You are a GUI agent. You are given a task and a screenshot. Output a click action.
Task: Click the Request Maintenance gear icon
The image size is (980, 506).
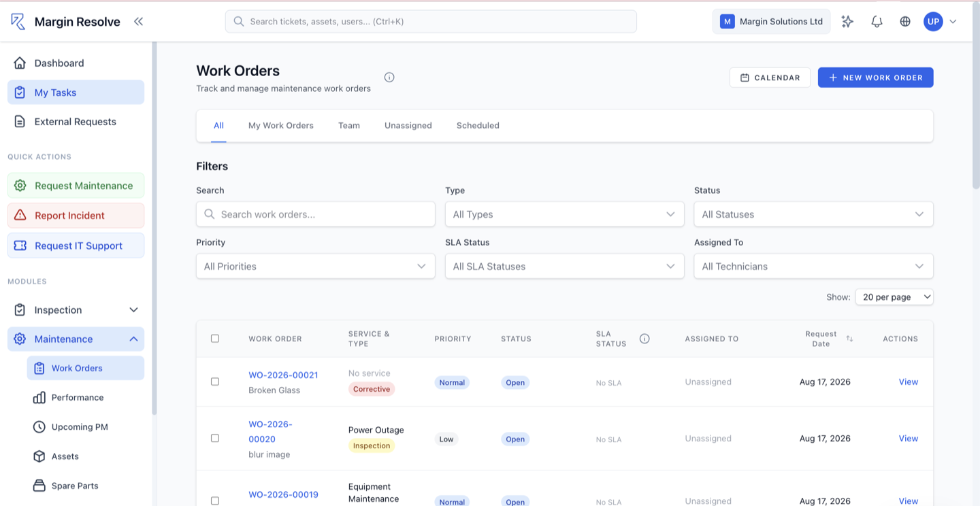(20, 185)
